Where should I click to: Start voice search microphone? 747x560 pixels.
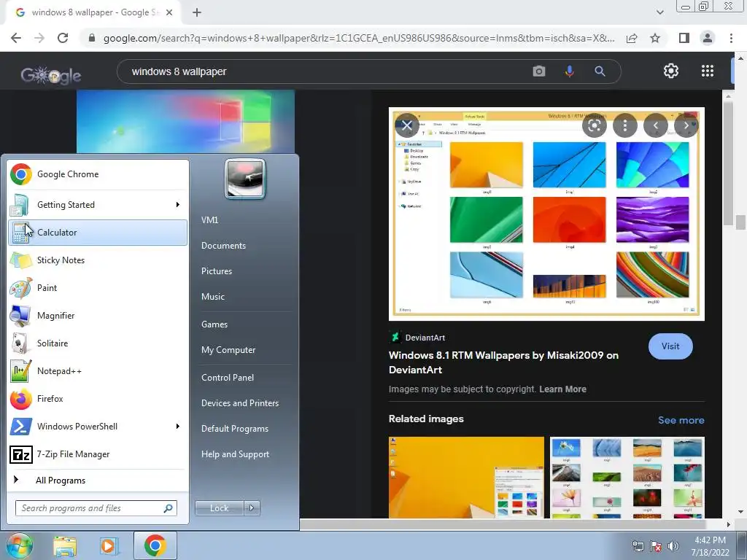point(569,71)
